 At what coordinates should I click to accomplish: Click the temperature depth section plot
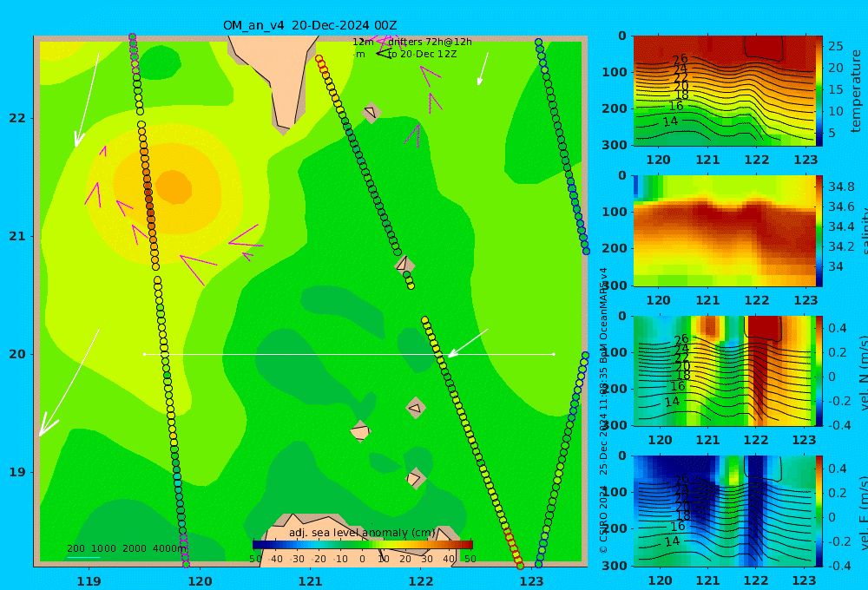click(x=724, y=91)
